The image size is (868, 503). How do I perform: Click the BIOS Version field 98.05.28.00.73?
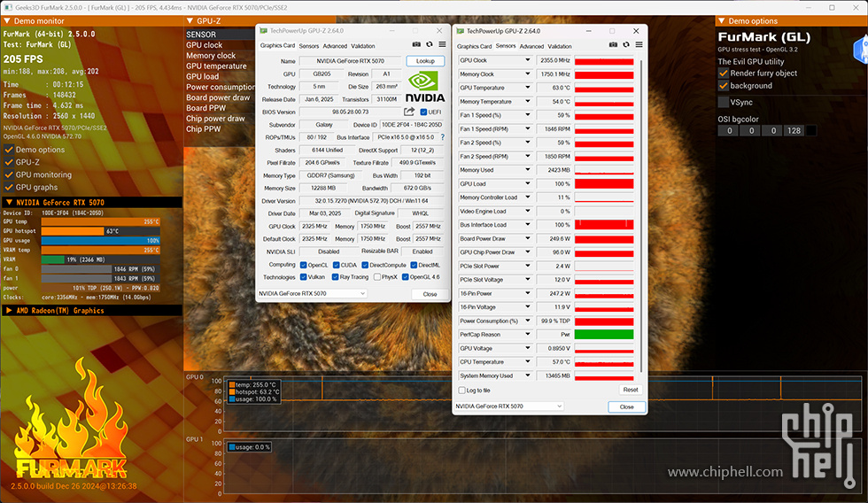pos(350,112)
